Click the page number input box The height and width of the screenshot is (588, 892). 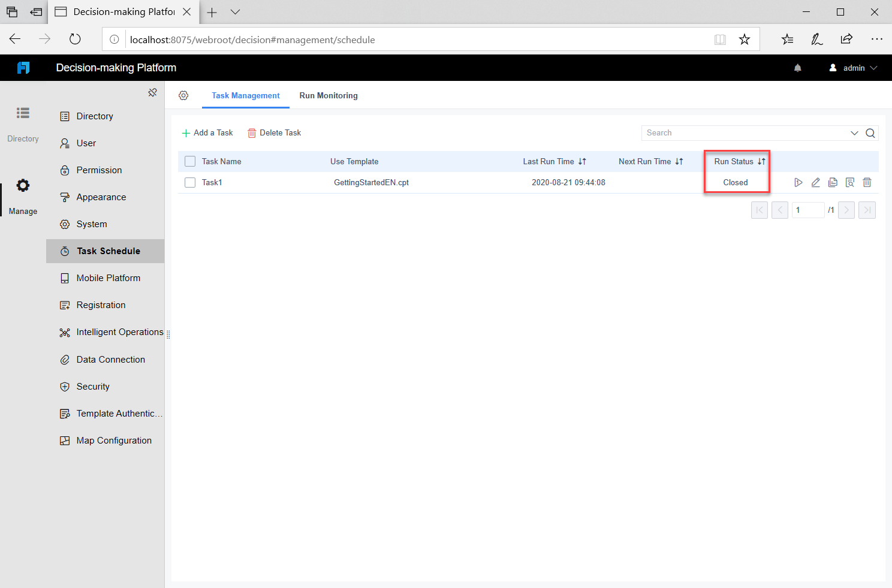point(808,210)
